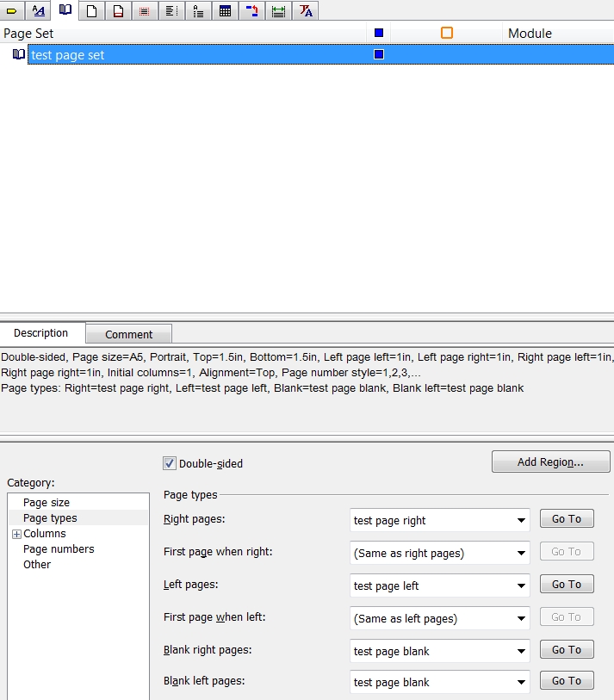Click Go To for First page when right

click(x=567, y=551)
